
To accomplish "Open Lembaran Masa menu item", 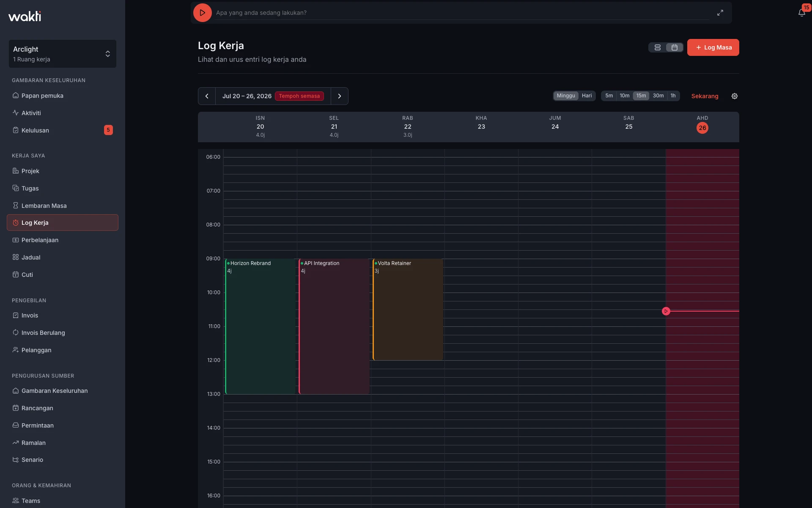I will (x=63, y=206).
